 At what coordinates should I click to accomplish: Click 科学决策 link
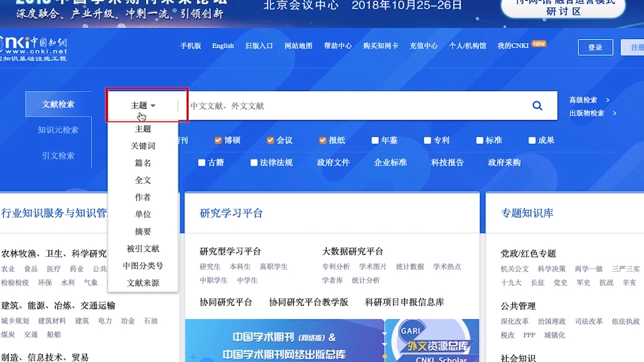[x=552, y=269]
